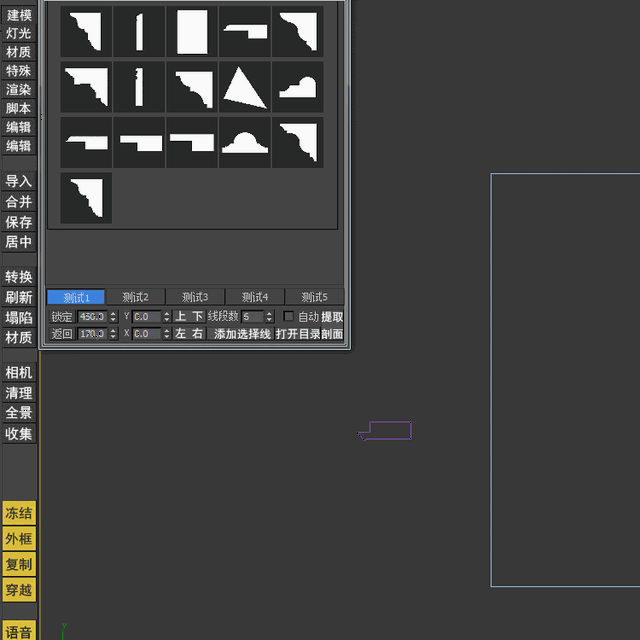Image resolution: width=640 pixels, height=640 pixels.
Task: Open the 测试3 tab
Action: [x=195, y=297]
